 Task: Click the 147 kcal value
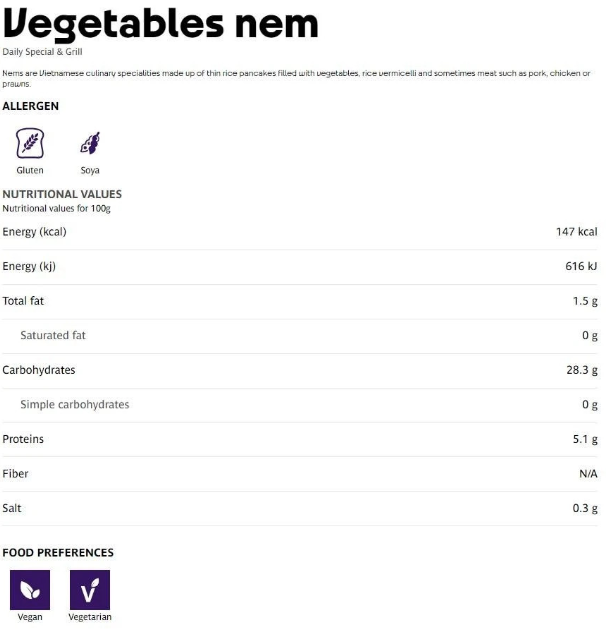576,232
